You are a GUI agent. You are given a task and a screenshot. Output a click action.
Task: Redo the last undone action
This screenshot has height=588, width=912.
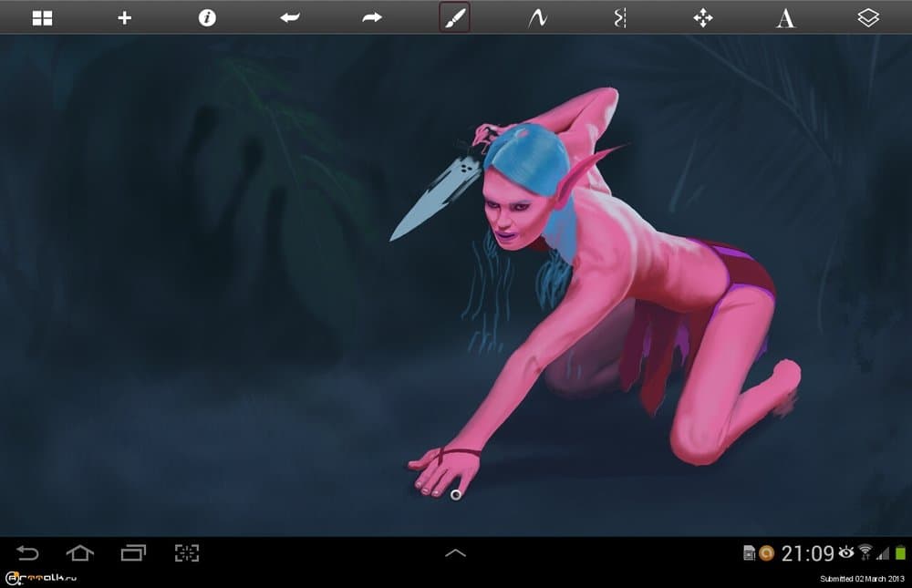(371, 16)
